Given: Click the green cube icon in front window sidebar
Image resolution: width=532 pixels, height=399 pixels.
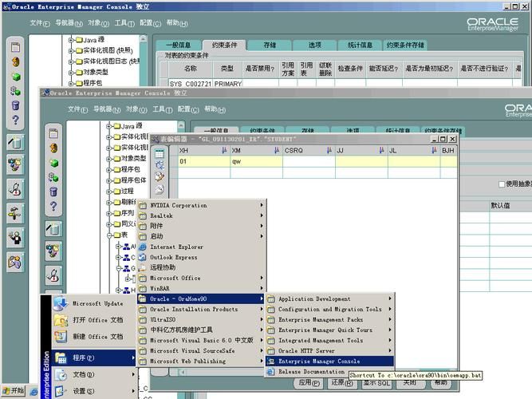Looking at the screenshot, I should tap(54, 164).
